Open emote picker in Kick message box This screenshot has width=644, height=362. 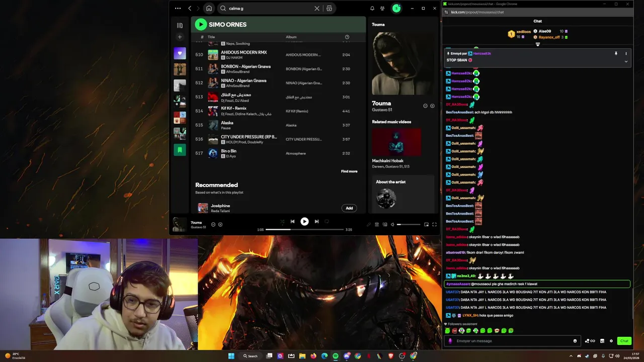[575, 341]
